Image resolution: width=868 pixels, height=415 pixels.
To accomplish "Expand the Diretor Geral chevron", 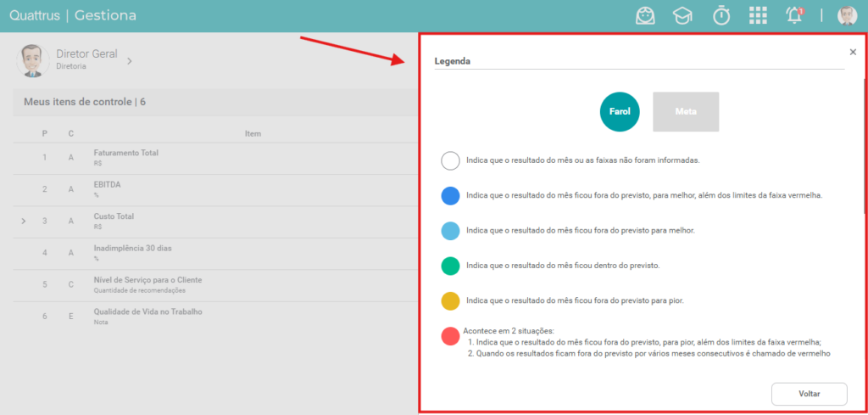I will [130, 61].
